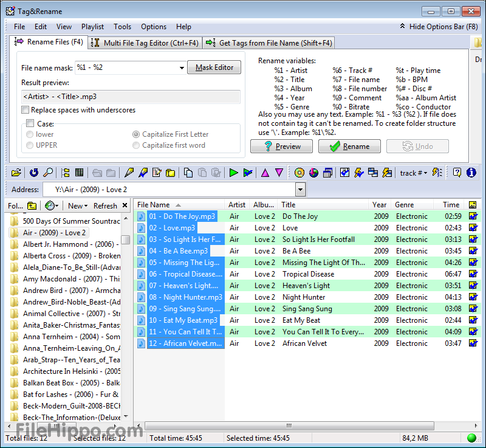Click the grid view toolbar icon

coord(80,173)
